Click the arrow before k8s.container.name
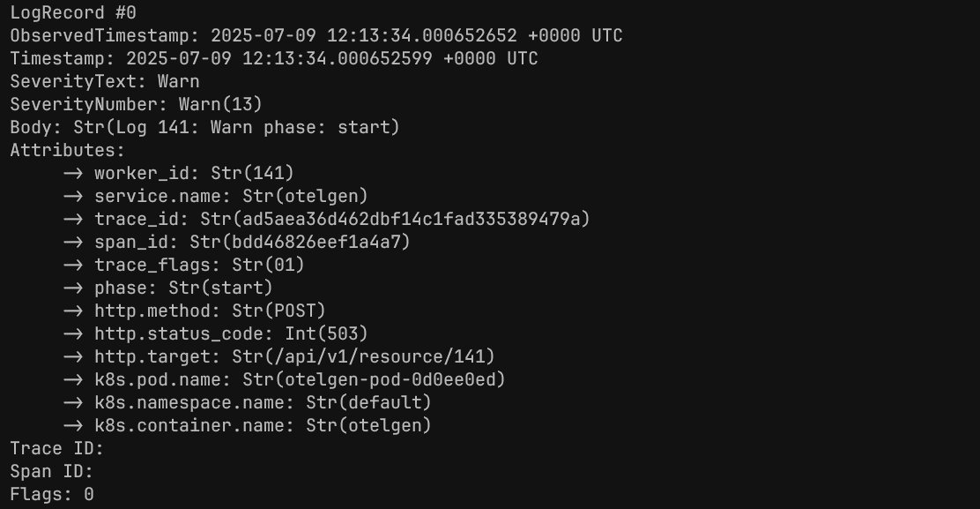Screen dimensions: 980x509 coord(73,425)
